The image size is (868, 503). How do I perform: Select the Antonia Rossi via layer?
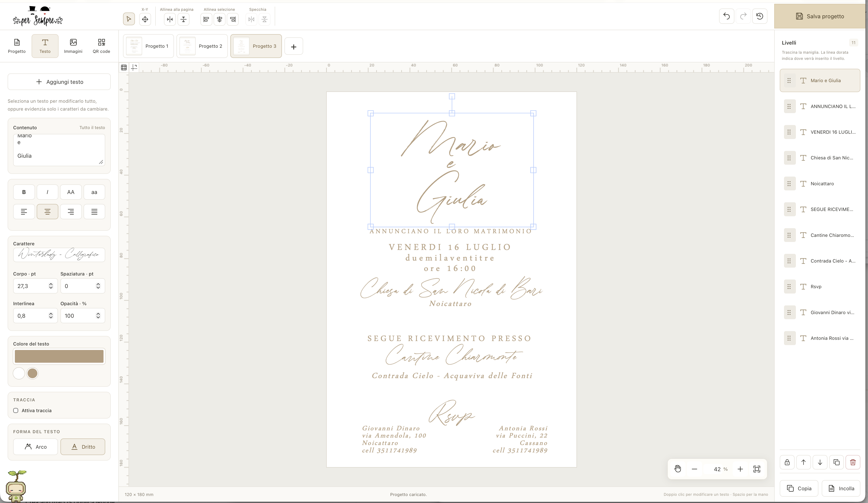point(820,338)
